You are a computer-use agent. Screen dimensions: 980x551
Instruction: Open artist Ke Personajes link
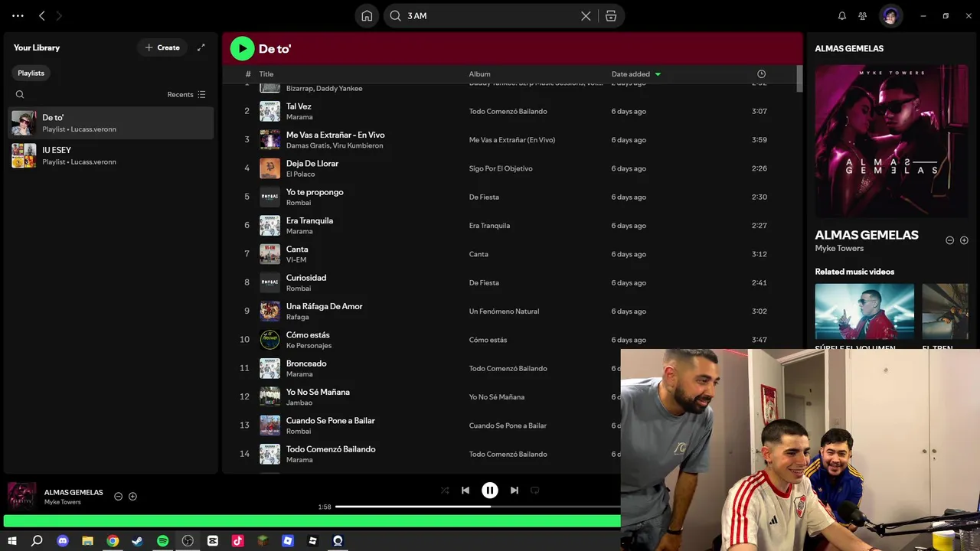309,346
